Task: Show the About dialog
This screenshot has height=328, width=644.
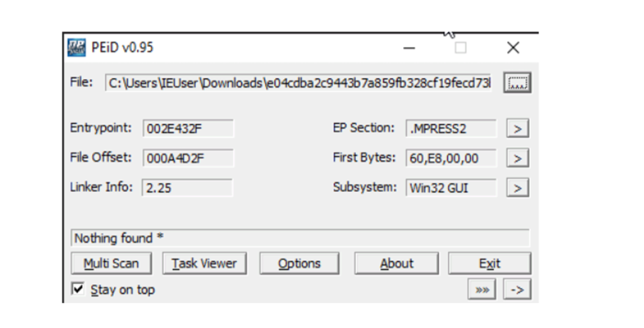Action: pos(396,263)
